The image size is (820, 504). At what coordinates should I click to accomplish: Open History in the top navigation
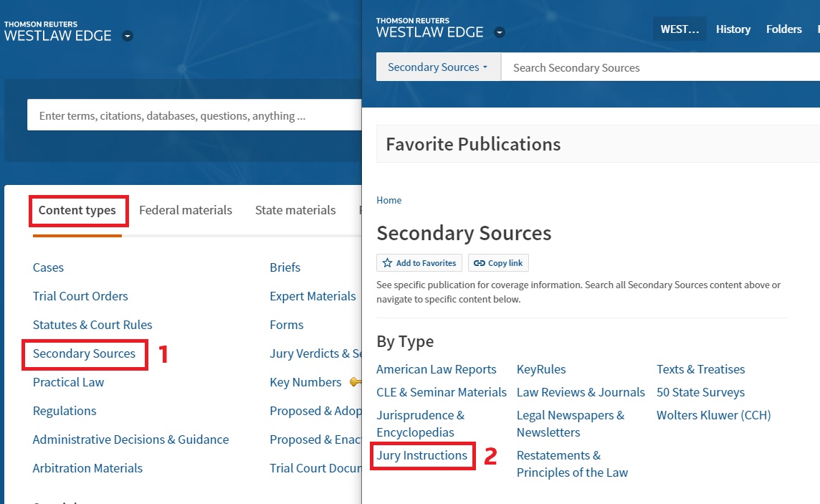pyautogui.click(x=733, y=29)
